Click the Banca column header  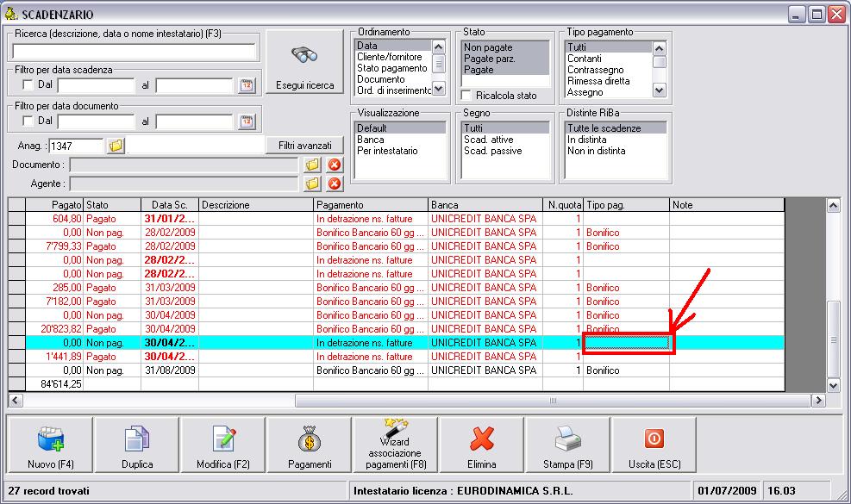[485, 205]
